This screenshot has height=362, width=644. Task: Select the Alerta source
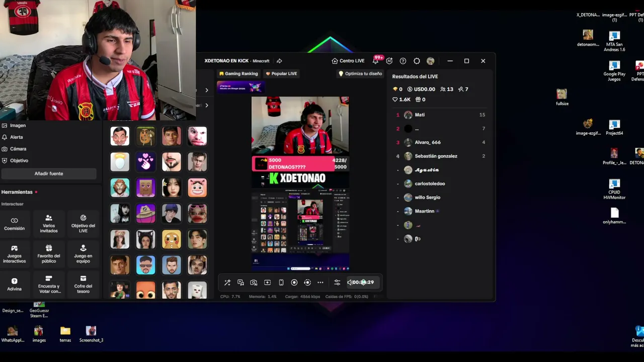point(13,137)
